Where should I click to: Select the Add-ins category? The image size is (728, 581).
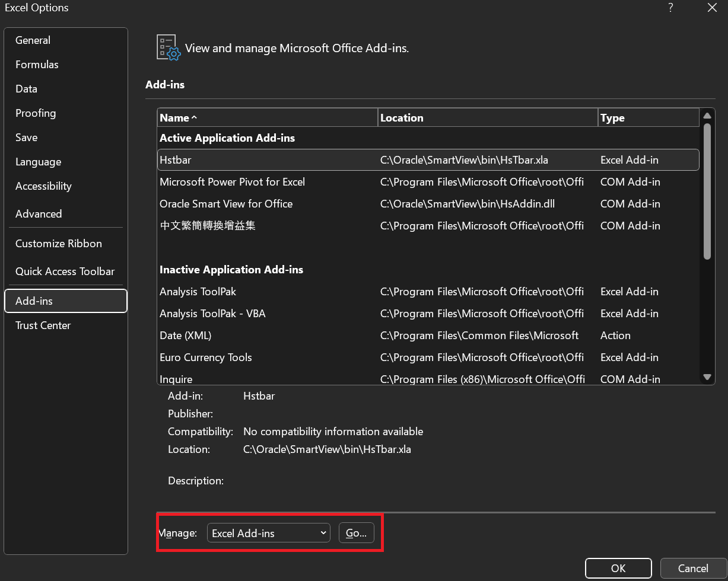coord(65,301)
